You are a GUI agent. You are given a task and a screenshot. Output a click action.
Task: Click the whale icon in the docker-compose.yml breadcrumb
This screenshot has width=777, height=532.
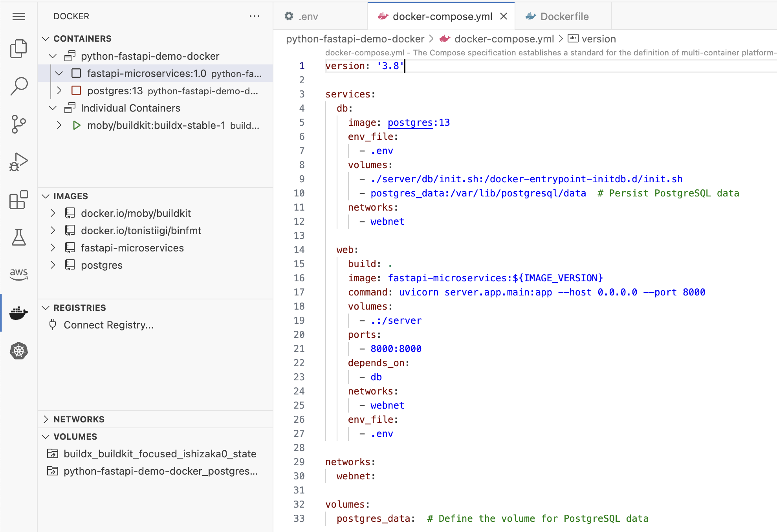(x=445, y=39)
